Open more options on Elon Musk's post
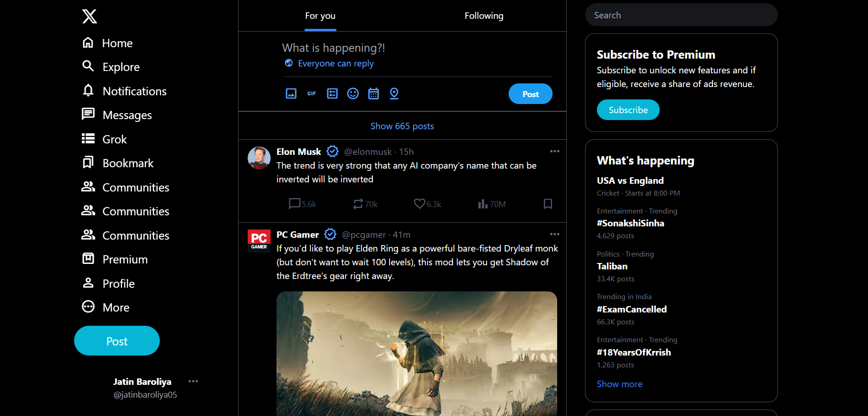 [554, 152]
